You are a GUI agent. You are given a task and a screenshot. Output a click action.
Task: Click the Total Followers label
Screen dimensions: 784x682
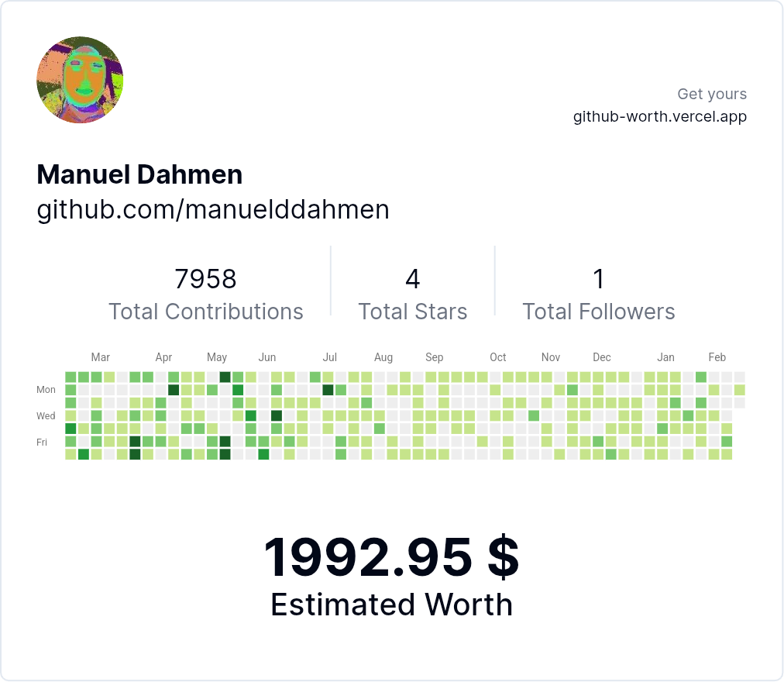pos(598,312)
